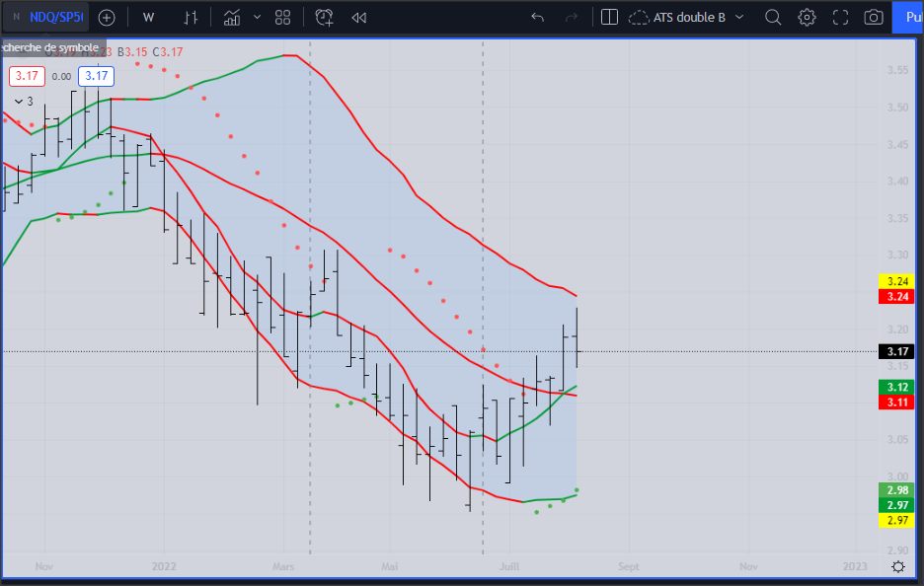Click the 3.50 price scale value

tap(897, 108)
